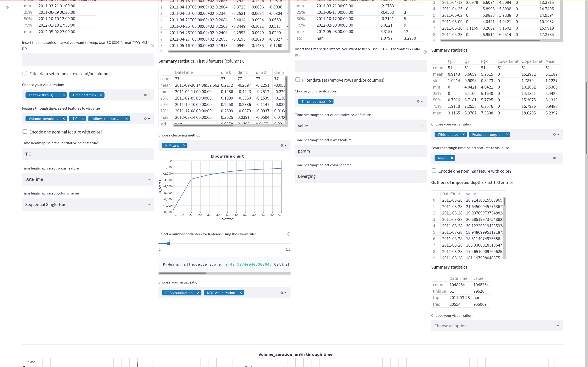Open help tooltip for elbow rule cluster number
The height and width of the screenshot is (367, 588).
point(289,234)
